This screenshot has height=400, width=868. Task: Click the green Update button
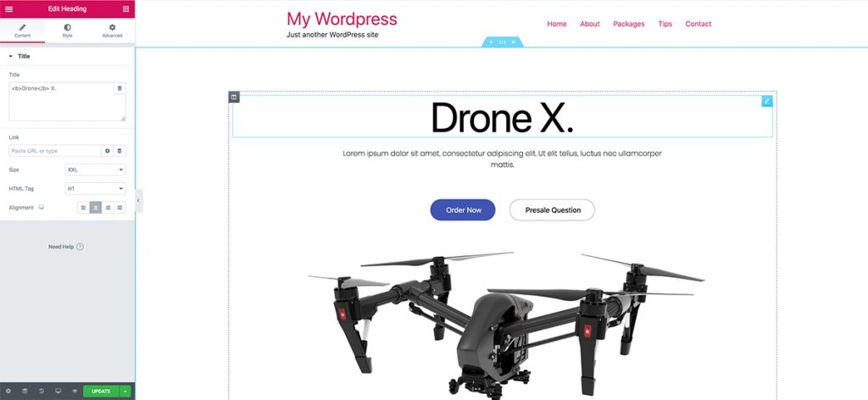101,392
